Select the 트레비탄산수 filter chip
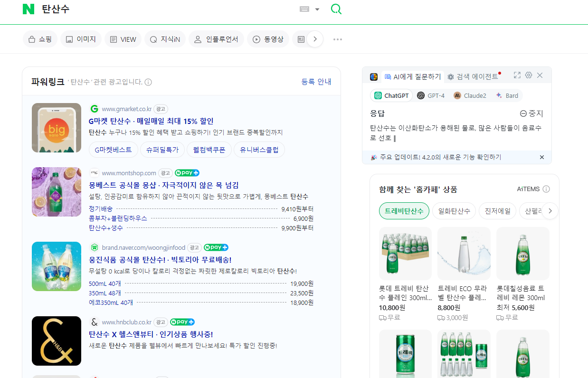 pos(404,211)
